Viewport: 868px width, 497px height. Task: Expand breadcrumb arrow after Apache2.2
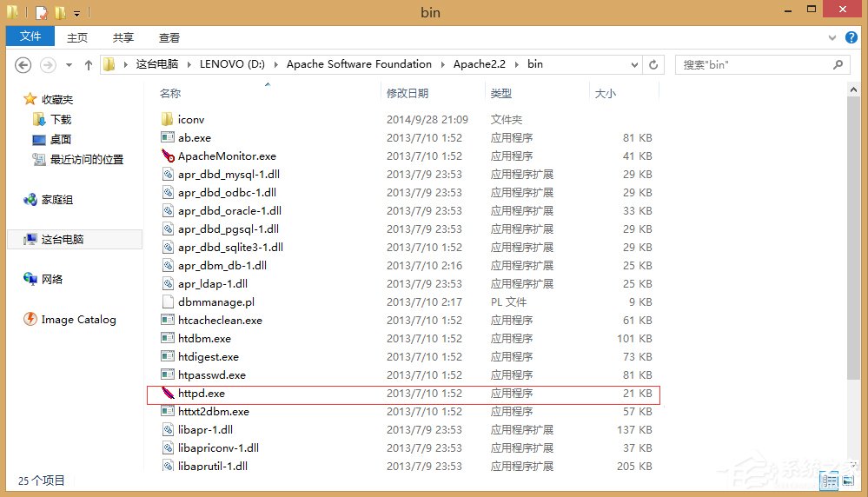tap(516, 65)
